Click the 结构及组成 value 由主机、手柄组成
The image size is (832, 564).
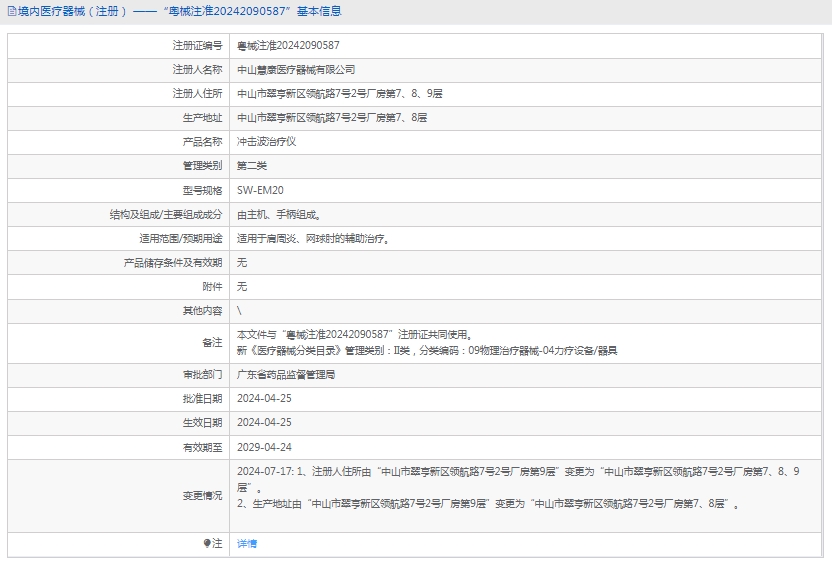pyautogui.click(x=279, y=215)
